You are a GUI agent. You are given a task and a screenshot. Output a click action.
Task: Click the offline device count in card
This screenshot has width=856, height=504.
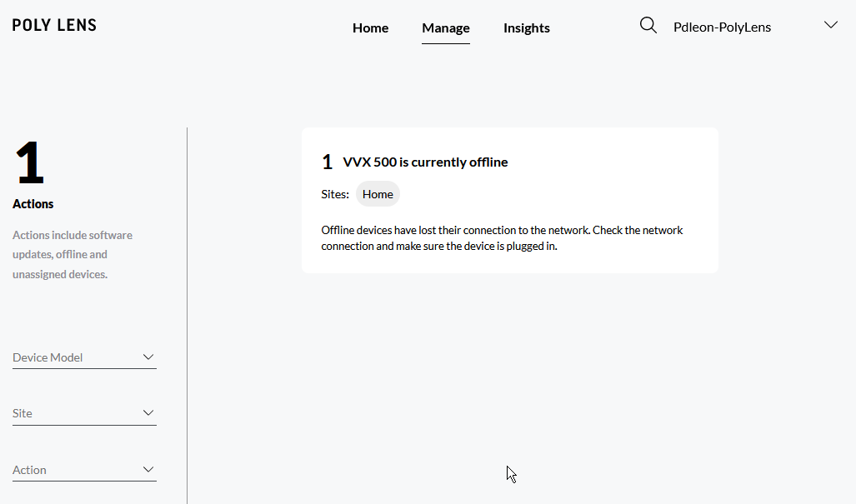(327, 162)
